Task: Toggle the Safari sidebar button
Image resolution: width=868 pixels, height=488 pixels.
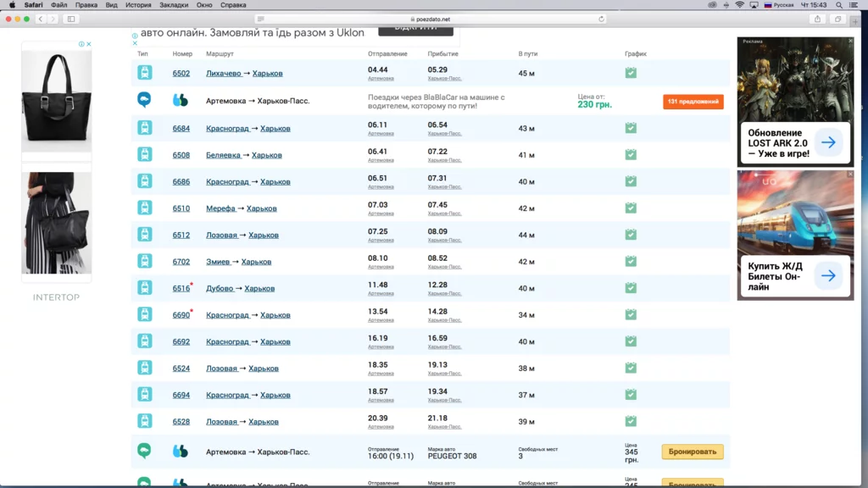Action: coord(71,19)
